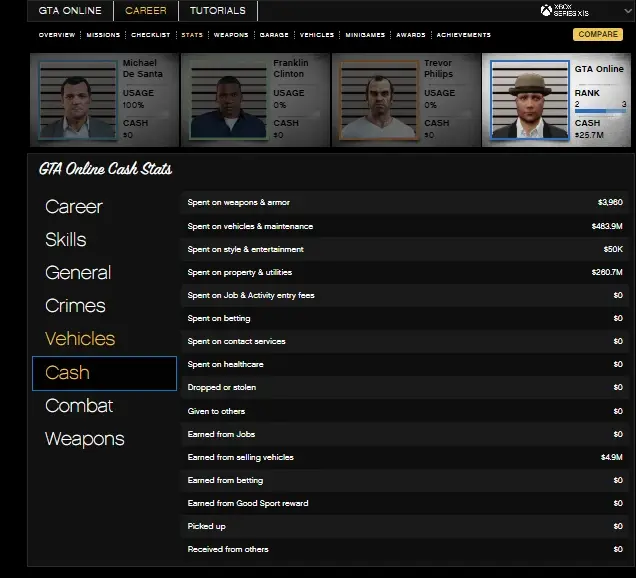Click the 'Spent on betting' row
The image size is (636, 578).
(404, 318)
